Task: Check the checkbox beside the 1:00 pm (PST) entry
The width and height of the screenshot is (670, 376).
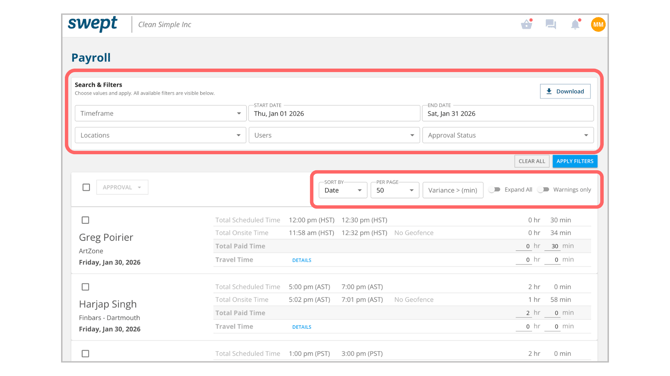Action: tap(85, 353)
